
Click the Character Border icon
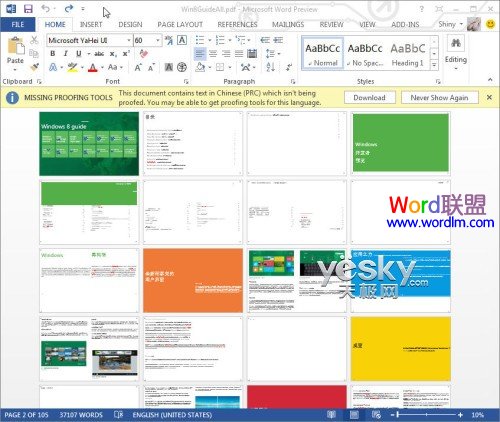[x=182, y=41]
